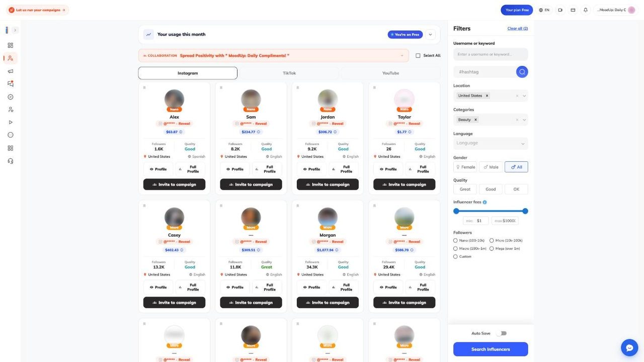This screenshot has width=644, height=362.
Task: Click the influencer fees maximum slider handle
Action: 525,211
